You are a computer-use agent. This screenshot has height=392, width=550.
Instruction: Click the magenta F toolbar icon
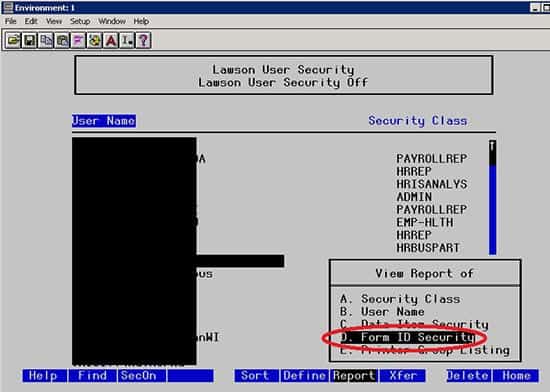click(78, 40)
